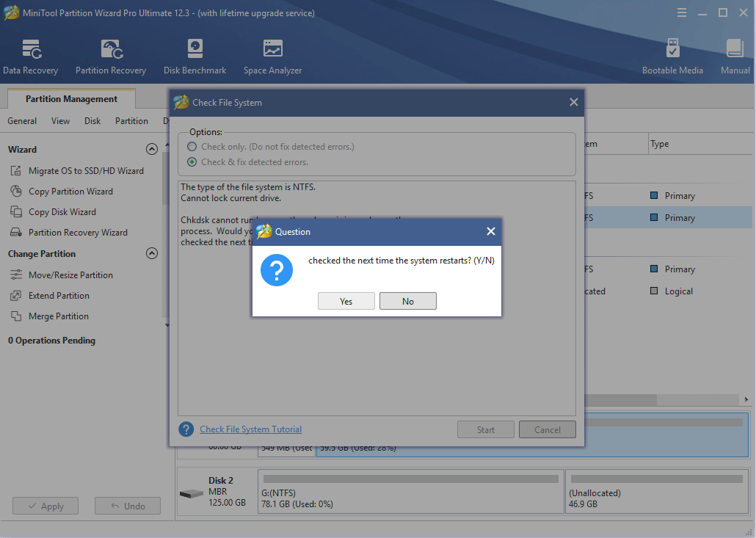Image resolution: width=756 pixels, height=538 pixels.
Task: Click the Merge Partition icon
Action: click(x=16, y=316)
